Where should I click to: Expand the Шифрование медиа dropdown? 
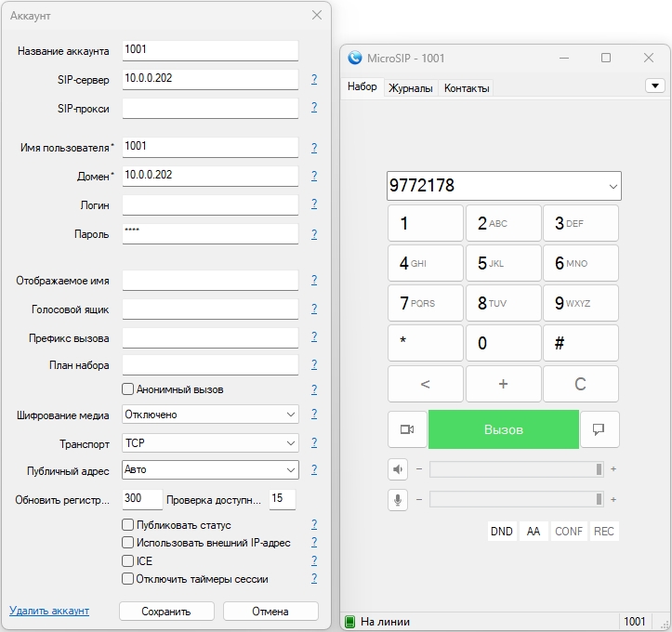point(210,415)
